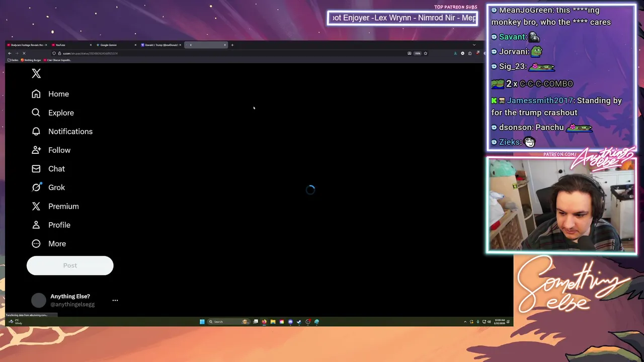Expand the More menu

pyautogui.click(x=49, y=244)
